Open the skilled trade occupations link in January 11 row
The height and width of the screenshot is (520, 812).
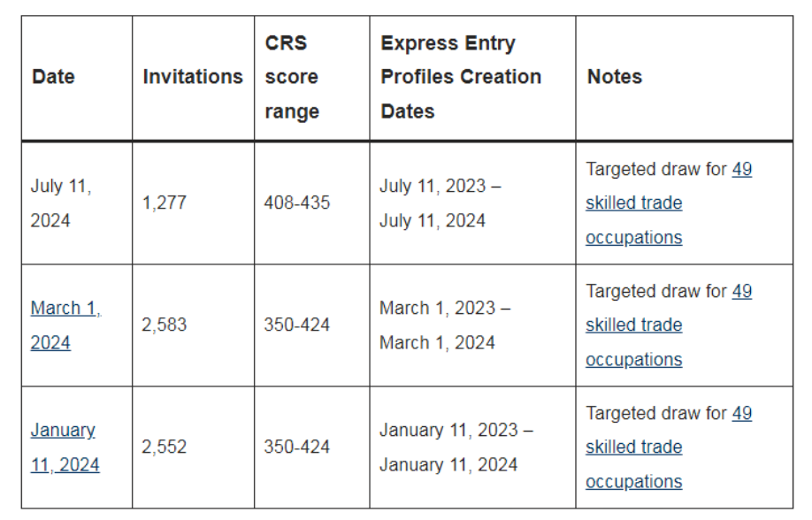pyautogui.click(x=669, y=447)
